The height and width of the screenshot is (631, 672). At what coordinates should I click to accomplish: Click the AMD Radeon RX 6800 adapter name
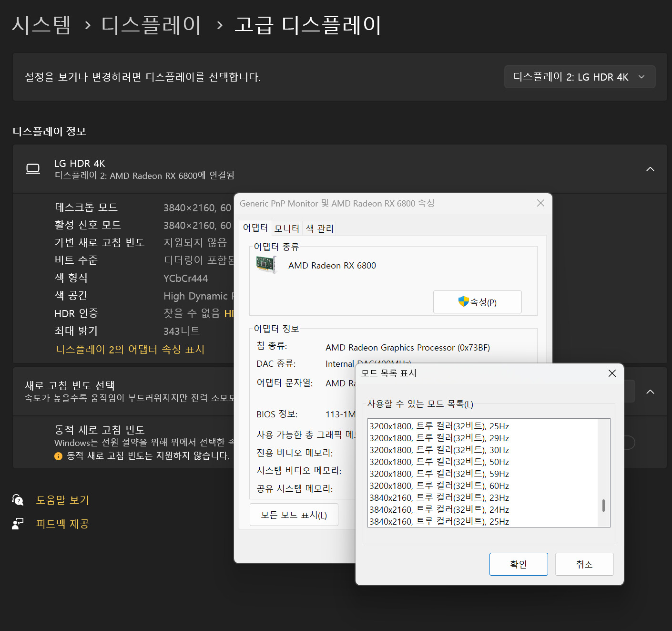(332, 266)
